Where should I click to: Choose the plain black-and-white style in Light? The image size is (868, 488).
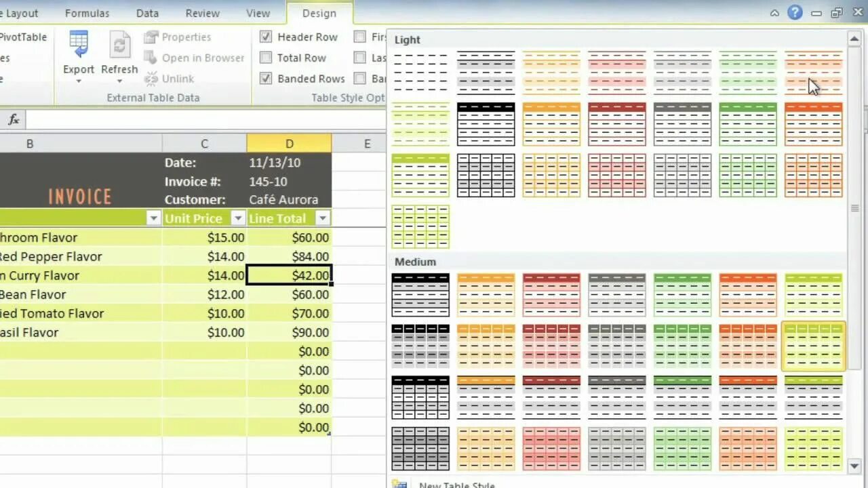pyautogui.click(x=420, y=73)
